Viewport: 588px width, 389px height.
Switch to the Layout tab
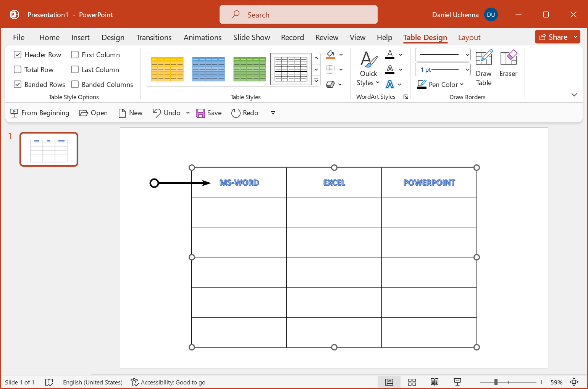click(x=469, y=37)
